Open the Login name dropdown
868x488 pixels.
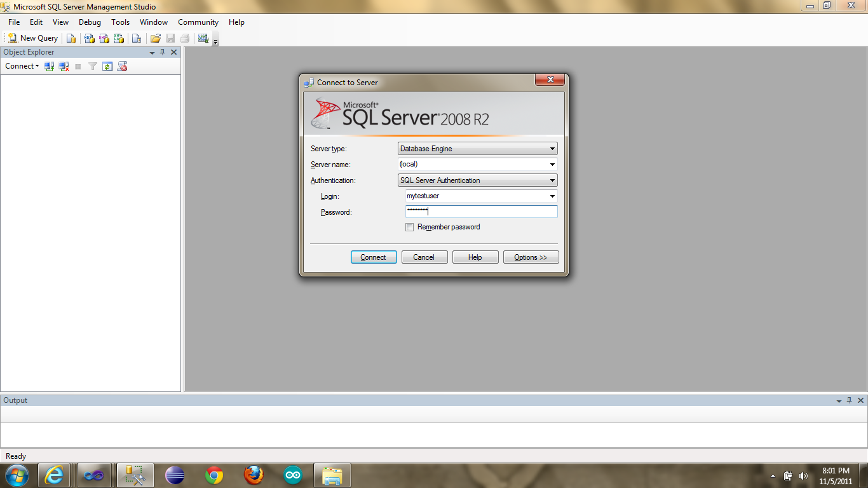(552, 196)
